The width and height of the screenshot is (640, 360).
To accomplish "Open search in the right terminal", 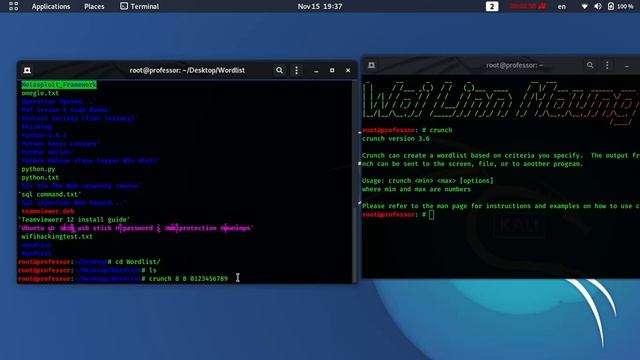I will tap(590, 65).
